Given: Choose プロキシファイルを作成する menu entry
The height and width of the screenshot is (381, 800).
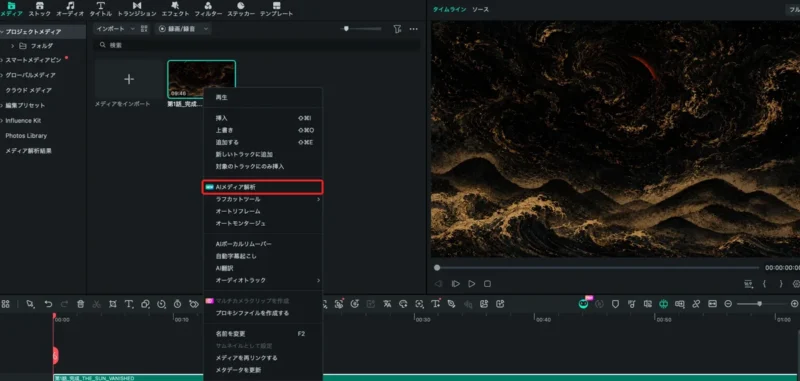Looking at the screenshot, I should coord(263,313).
